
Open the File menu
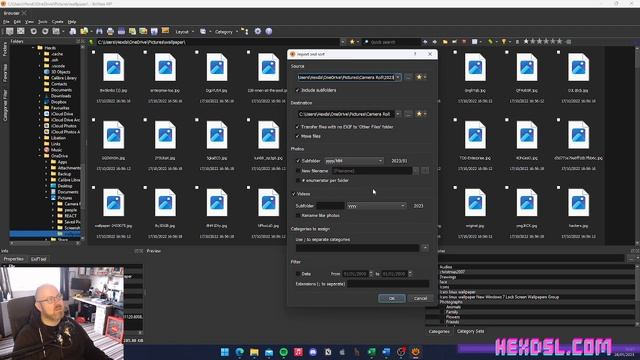point(6,22)
